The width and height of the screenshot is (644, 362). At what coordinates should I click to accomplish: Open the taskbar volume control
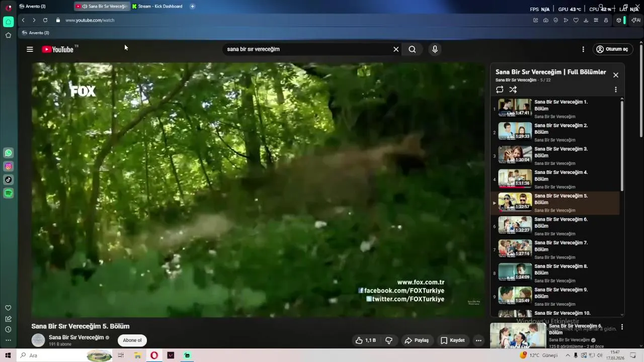click(600, 355)
